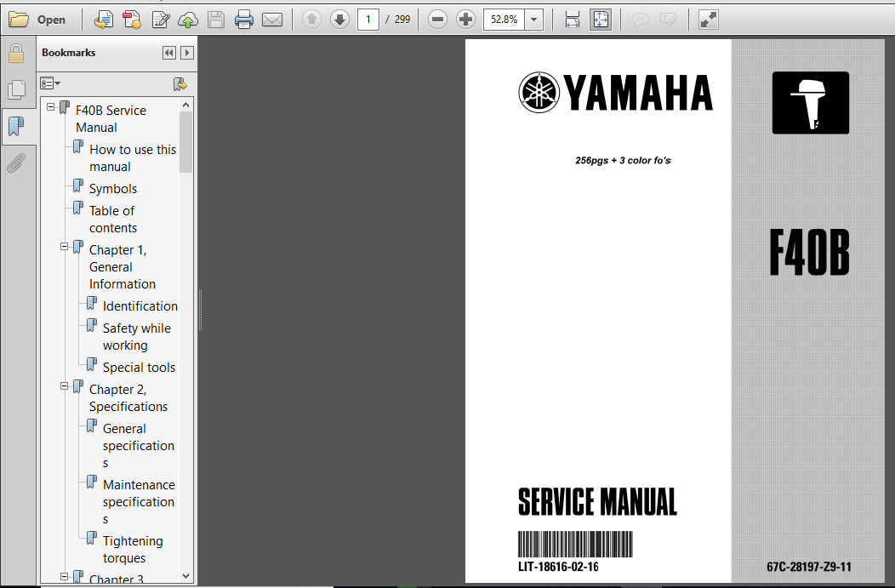The image size is (895, 588).
Task: Collapse the F40B Service Manual bookmark tree
Action: pos(51,106)
